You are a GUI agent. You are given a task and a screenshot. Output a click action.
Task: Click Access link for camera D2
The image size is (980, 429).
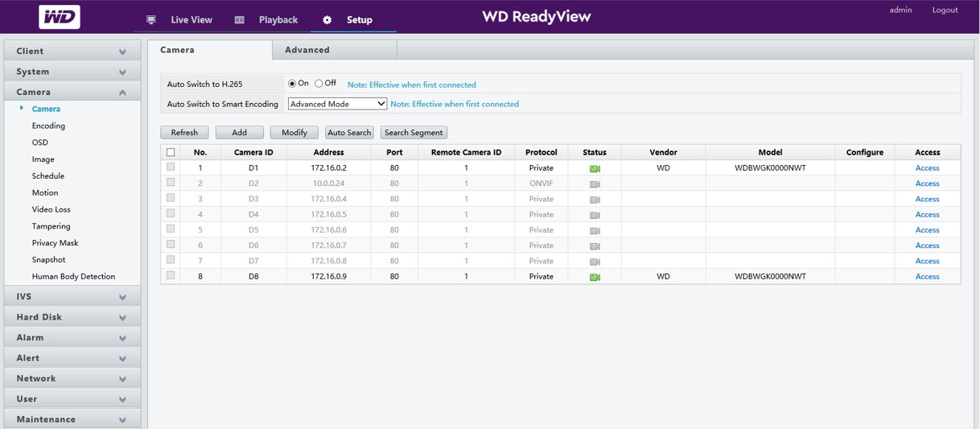[x=927, y=184]
